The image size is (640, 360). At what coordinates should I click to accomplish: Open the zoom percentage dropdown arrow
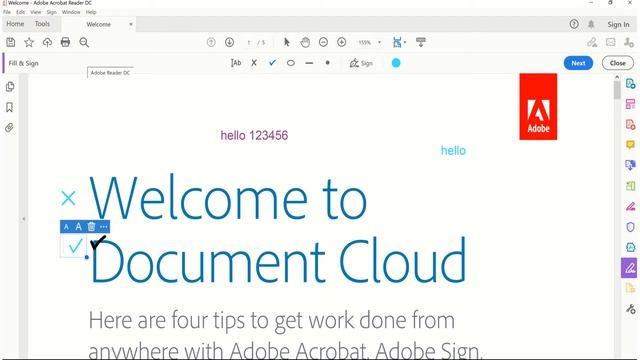tap(380, 42)
